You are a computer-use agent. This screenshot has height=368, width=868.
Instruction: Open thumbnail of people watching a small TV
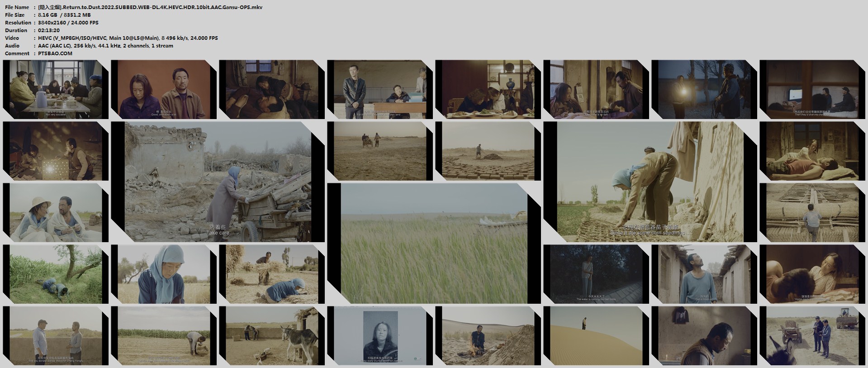point(812,90)
